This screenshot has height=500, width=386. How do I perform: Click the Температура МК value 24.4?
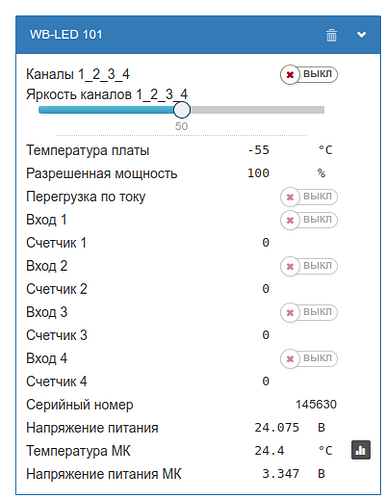coord(269,451)
